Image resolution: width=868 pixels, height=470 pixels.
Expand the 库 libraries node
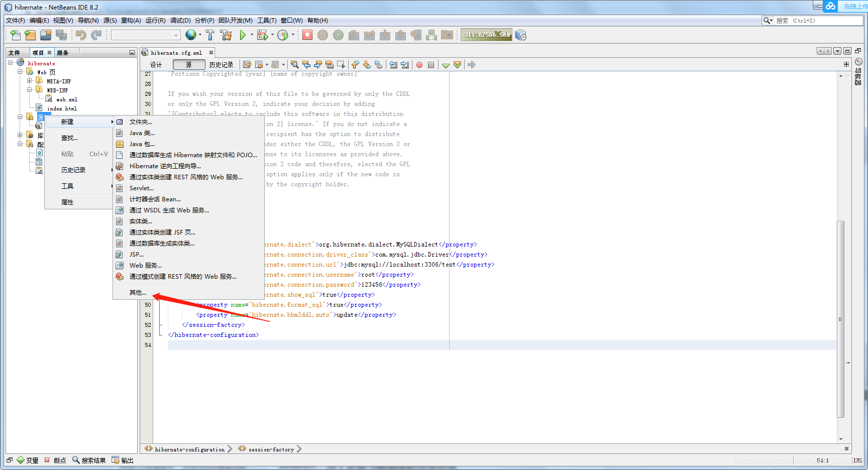point(20,135)
